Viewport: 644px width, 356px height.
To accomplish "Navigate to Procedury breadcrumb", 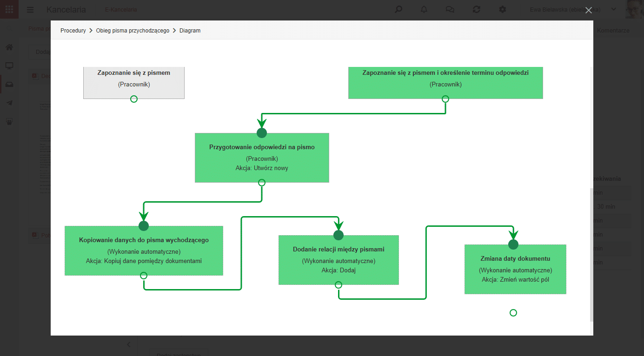I will (x=73, y=31).
